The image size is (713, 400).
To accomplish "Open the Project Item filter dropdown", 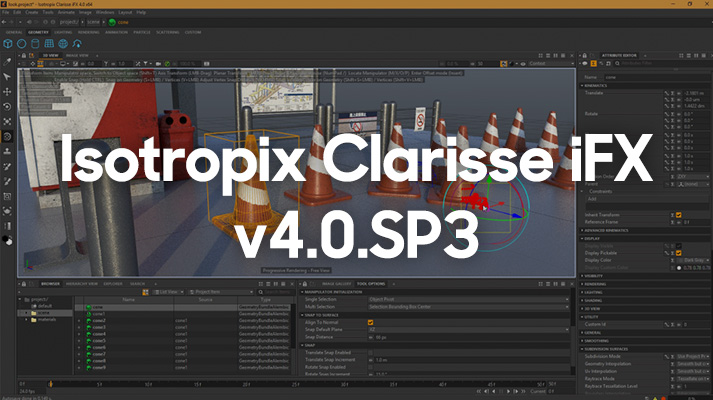I will (221, 292).
